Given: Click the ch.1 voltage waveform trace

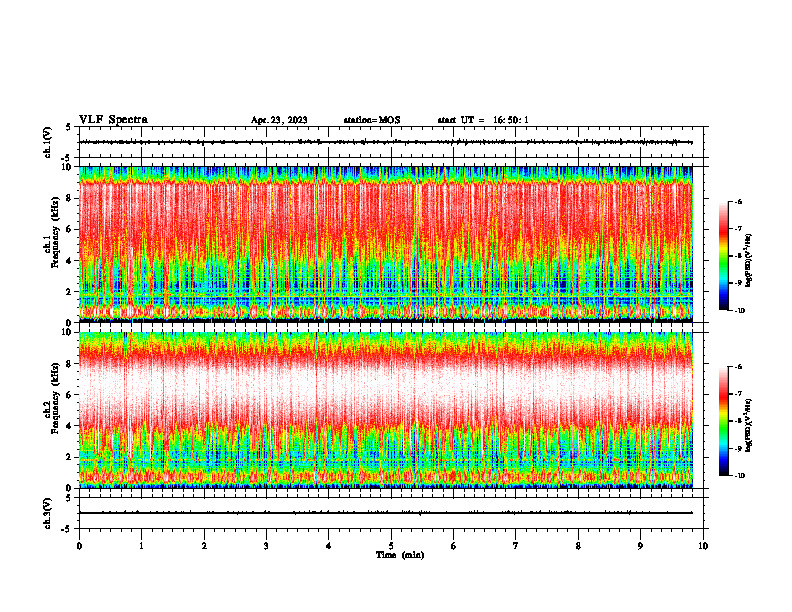Looking at the screenshot, I should pyautogui.click(x=385, y=142).
